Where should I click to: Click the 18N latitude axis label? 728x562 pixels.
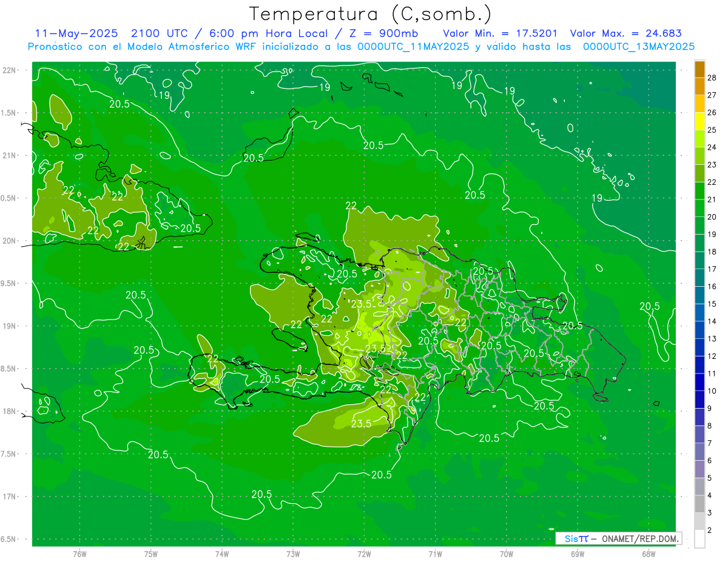coord(9,412)
